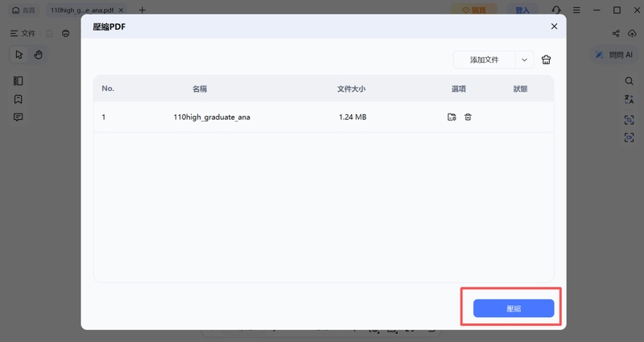Close the 壓縮PDF dialog
The width and height of the screenshot is (644, 342).
[554, 27]
